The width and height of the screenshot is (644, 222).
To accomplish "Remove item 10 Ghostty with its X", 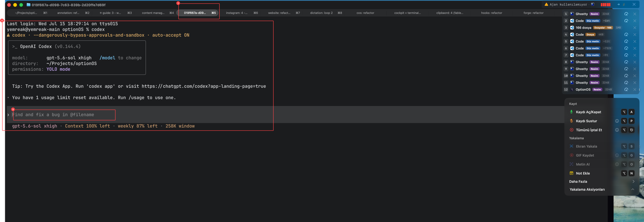I will tap(635, 76).
